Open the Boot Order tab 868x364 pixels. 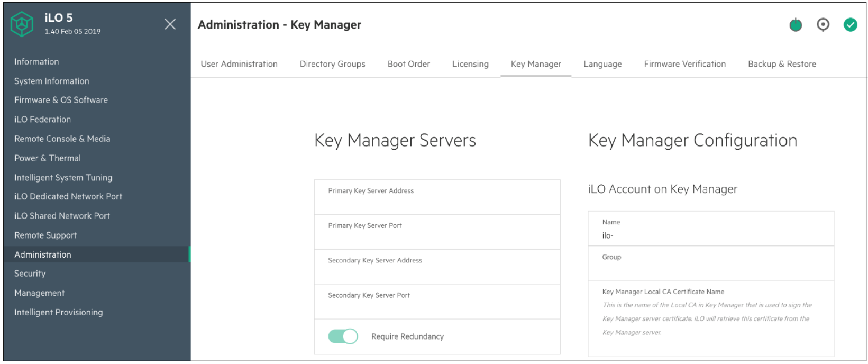click(x=409, y=64)
